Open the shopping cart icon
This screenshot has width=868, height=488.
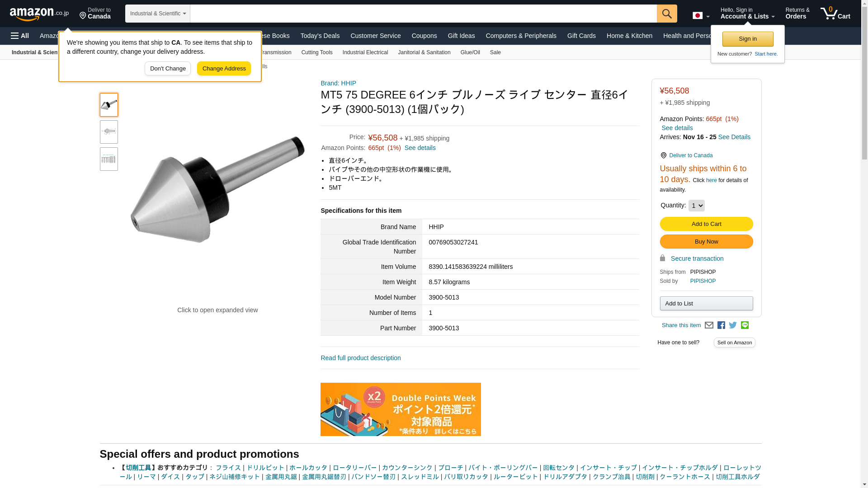pos(835,14)
